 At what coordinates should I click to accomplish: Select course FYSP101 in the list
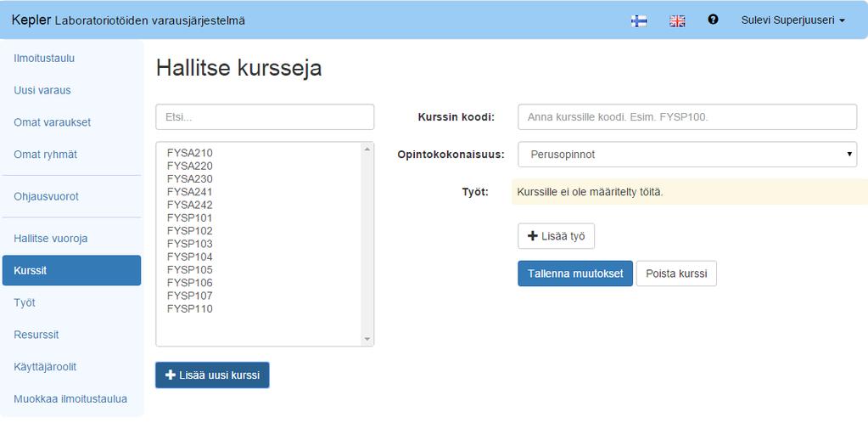190,217
